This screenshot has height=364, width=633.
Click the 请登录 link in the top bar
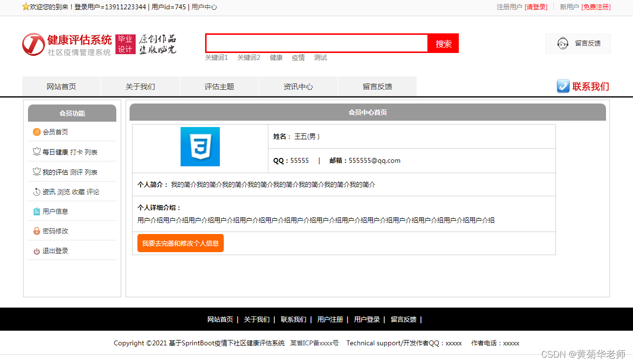pyautogui.click(x=536, y=7)
